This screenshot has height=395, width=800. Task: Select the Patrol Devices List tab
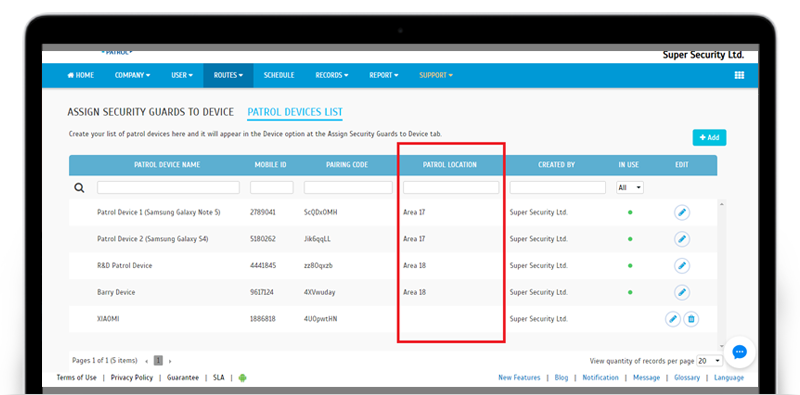tap(295, 112)
